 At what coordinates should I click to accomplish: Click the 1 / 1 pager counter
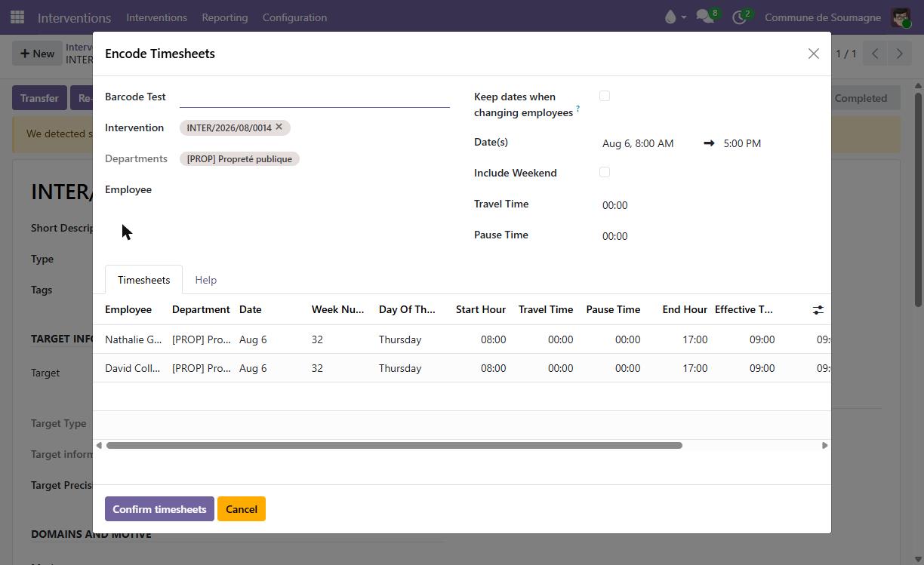(846, 54)
